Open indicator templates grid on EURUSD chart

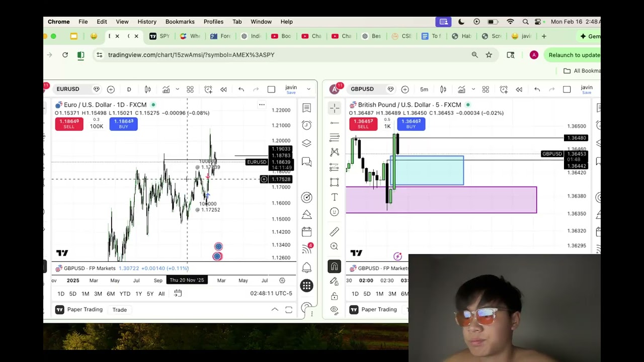(x=190, y=89)
